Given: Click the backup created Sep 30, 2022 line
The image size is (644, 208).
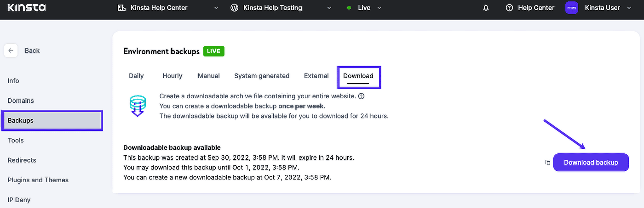Looking at the screenshot, I should (x=239, y=157).
